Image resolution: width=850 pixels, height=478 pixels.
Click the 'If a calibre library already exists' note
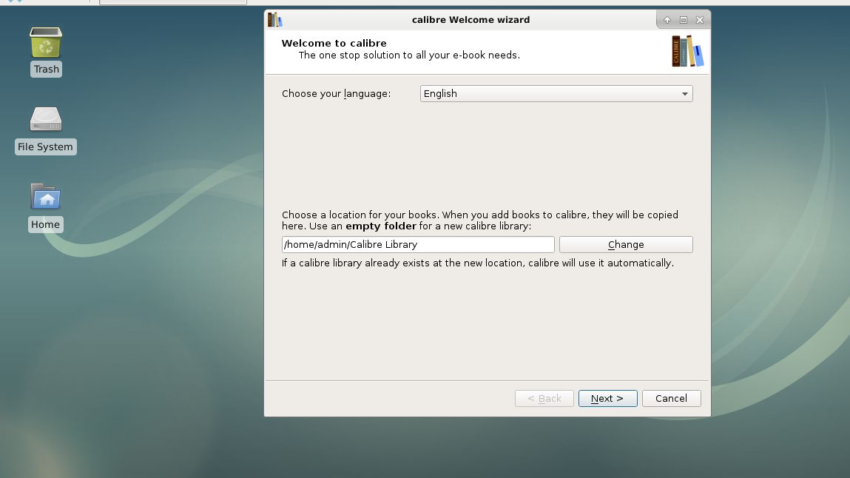[478, 263]
